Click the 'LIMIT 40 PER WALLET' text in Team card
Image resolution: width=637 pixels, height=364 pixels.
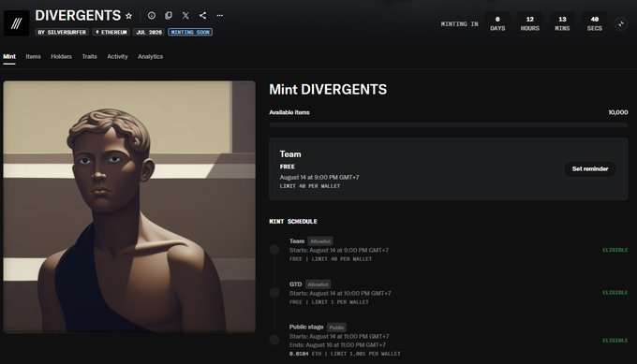pyautogui.click(x=309, y=186)
